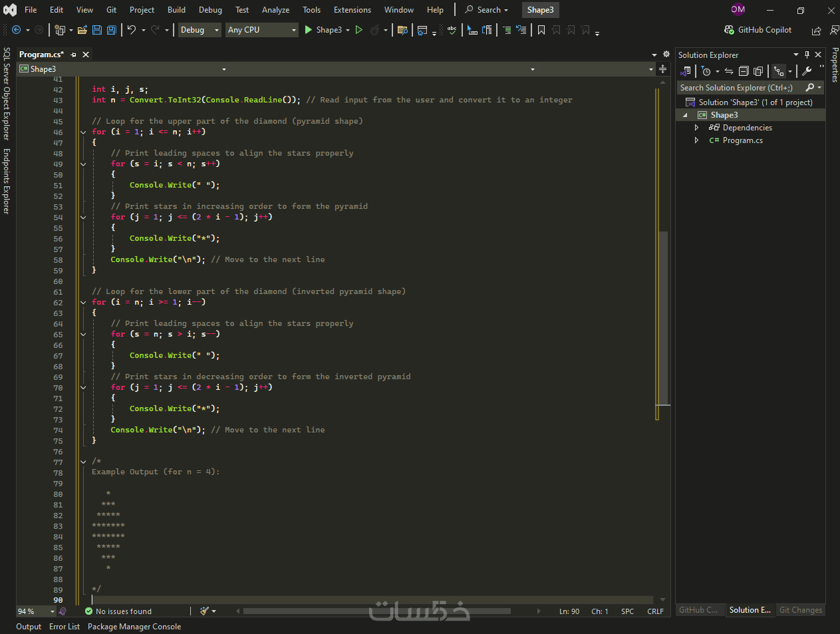Open the Build menu
The height and width of the screenshot is (634, 840).
pyautogui.click(x=176, y=10)
